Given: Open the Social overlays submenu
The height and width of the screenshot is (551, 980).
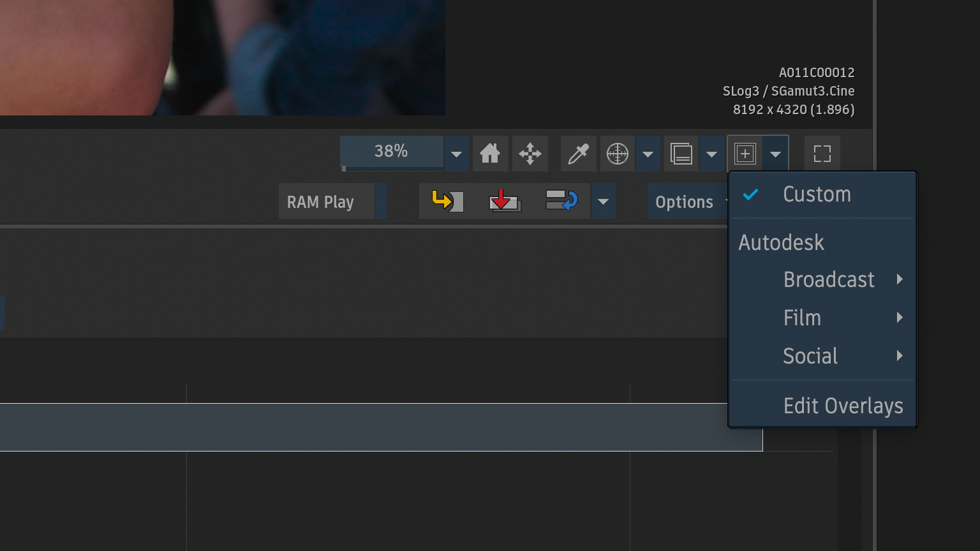Looking at the screenshot, I should click(810, 356).
